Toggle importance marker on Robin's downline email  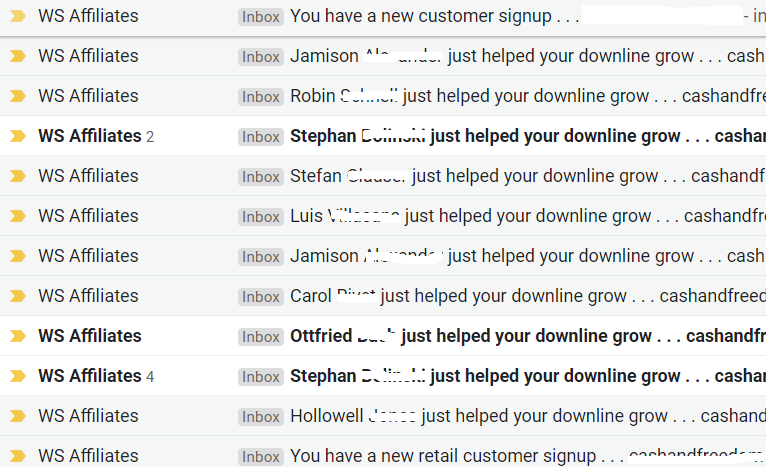pyautogui.click(x=18, y=96)
